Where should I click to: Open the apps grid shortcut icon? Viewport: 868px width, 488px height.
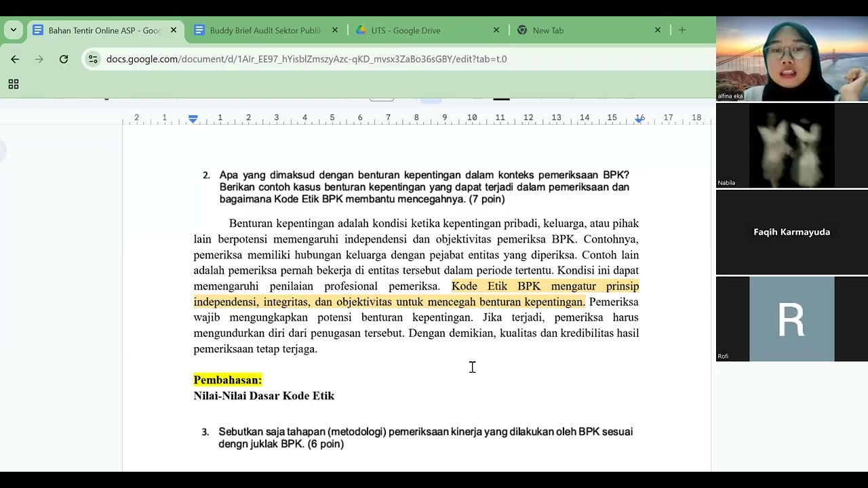14,84
